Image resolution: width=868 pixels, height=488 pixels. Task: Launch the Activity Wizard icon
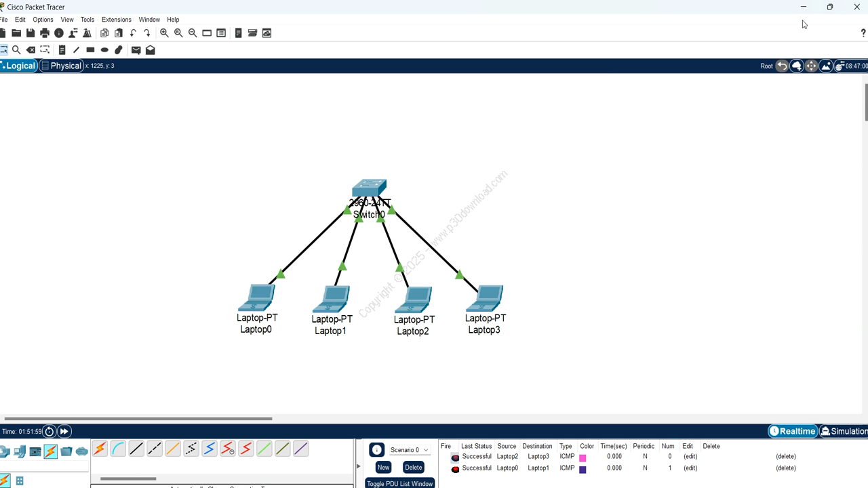(x=87, y=33)
